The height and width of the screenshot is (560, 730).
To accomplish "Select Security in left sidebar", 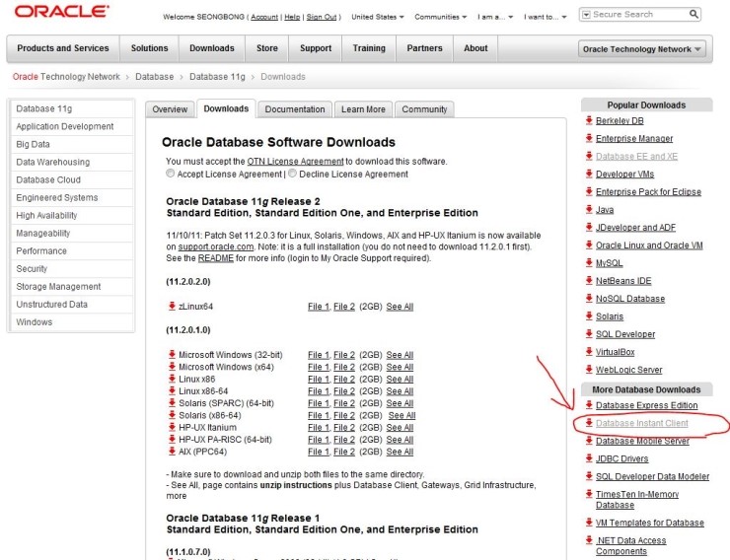I will point(72,268).
